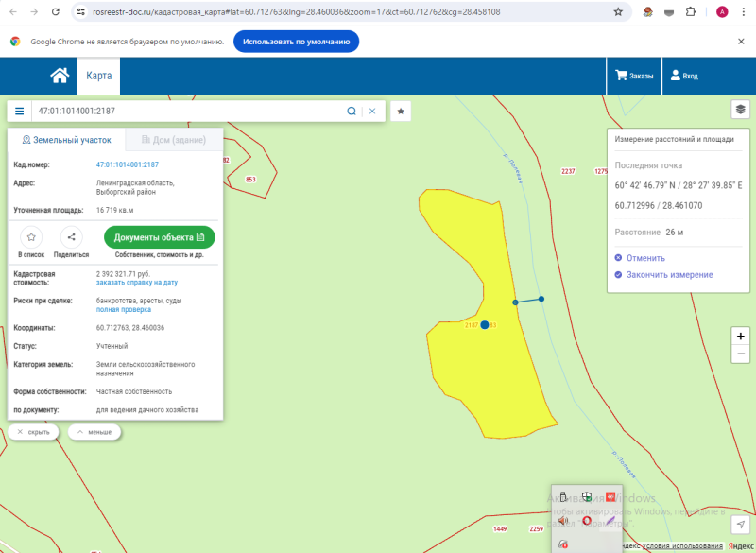Open favorites with the star button
The height and width of the screenshot is (553, 756).
[x=401, y=112]
